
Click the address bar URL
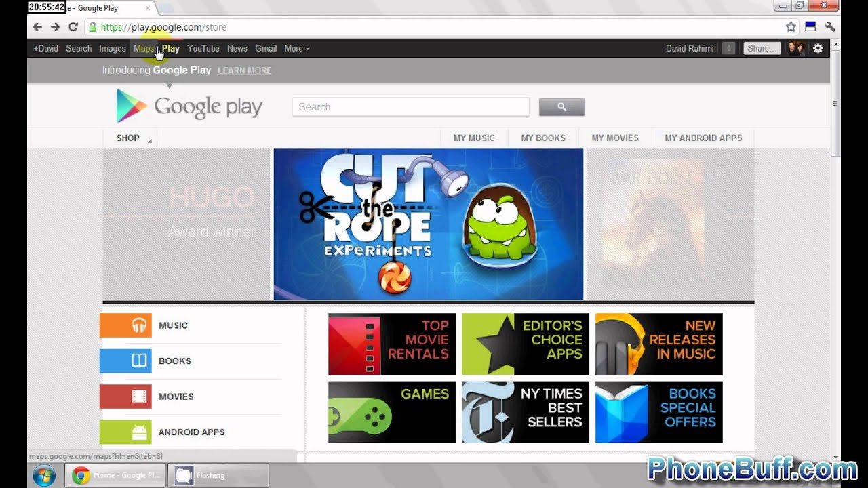pyautogui.click(x=163, y=27)
